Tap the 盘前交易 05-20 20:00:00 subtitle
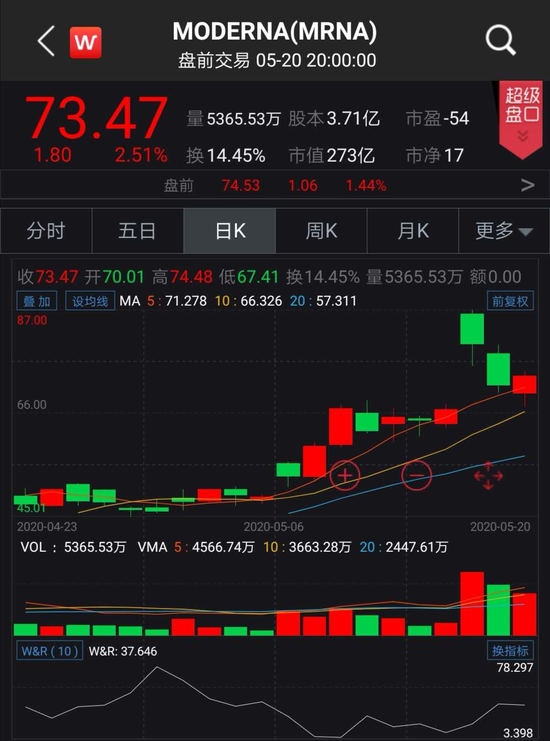The height and width of the screenshot is (741, 550). [277, 60]
